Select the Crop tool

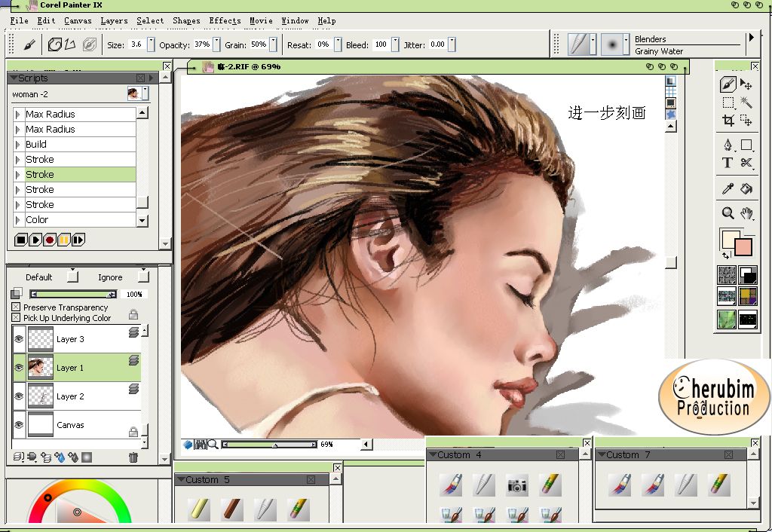tap(728, 120)
